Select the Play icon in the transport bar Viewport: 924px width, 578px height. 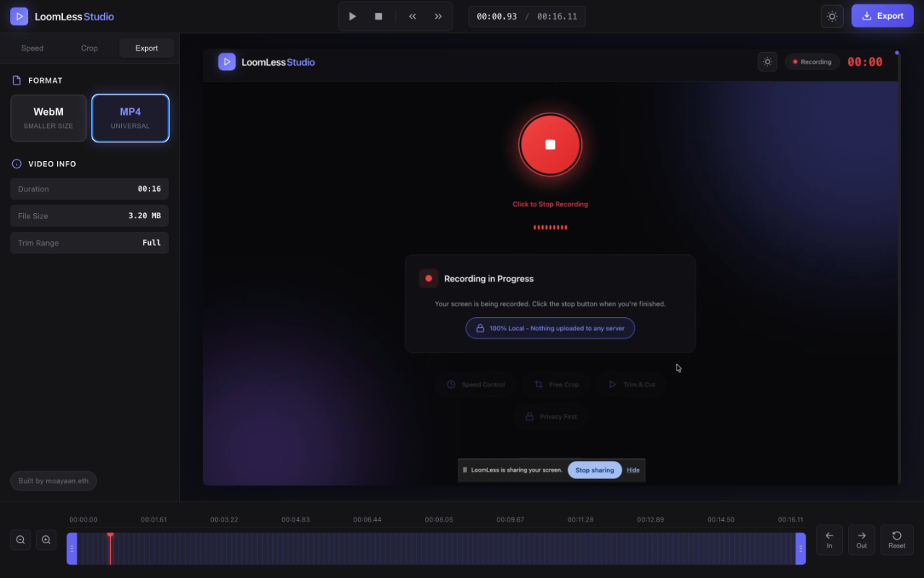point(352,16)
